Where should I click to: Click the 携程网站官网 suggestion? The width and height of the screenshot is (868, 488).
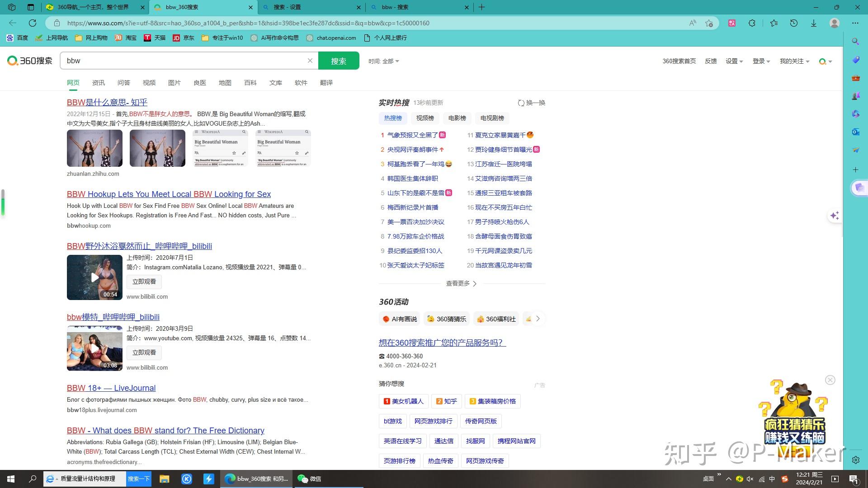[516, 441]
